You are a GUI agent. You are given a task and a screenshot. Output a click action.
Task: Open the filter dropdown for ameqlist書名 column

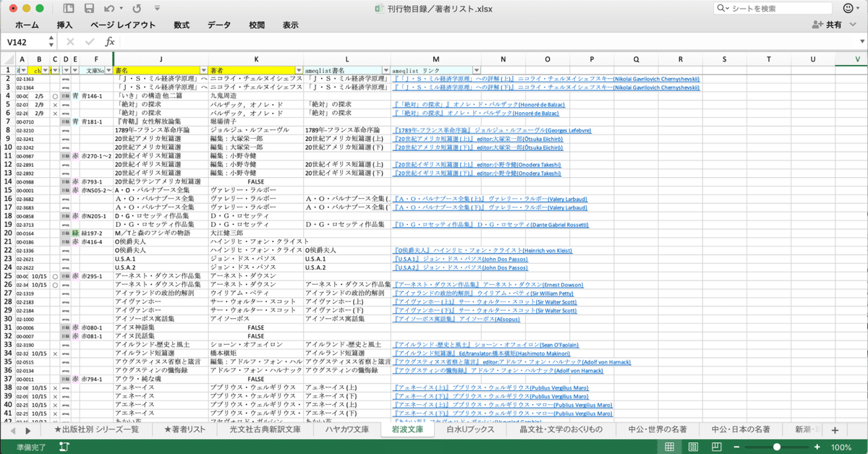(x=385, y=71)
